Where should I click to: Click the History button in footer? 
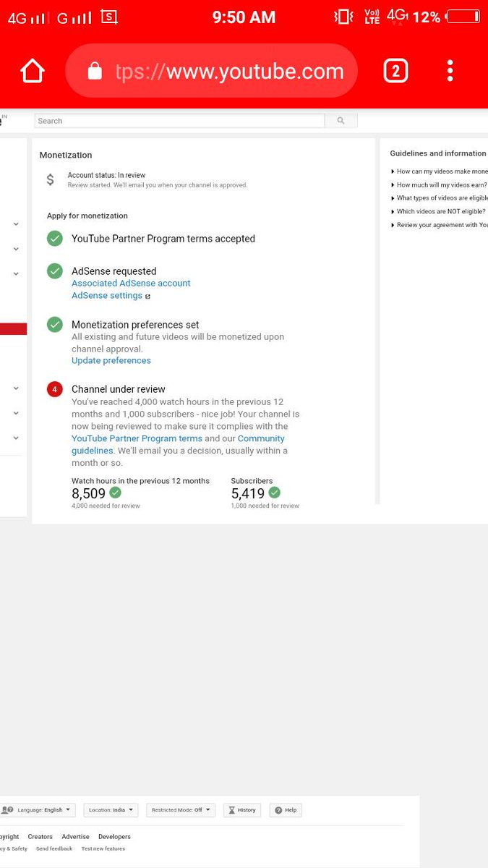point(242,810)
